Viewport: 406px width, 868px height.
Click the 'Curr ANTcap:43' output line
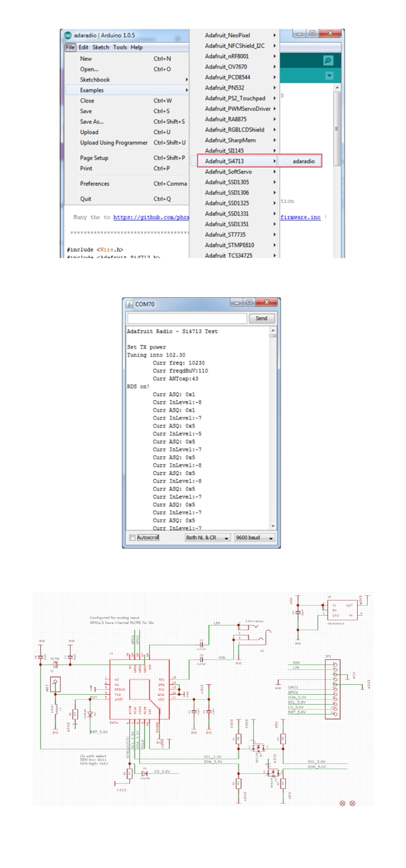pyautogui.click(x=175, y=378)
